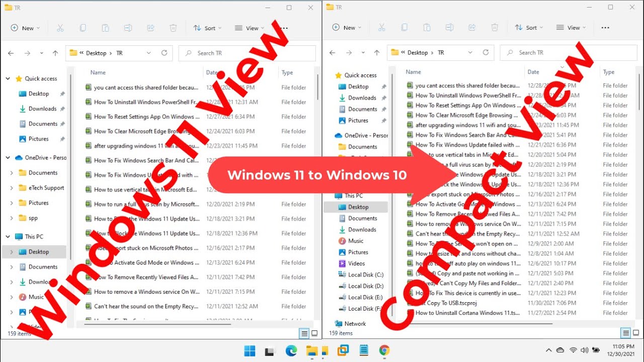644x362 pixels.
Task: Go back using left window's Back arrow
Action: click(11, 53)
